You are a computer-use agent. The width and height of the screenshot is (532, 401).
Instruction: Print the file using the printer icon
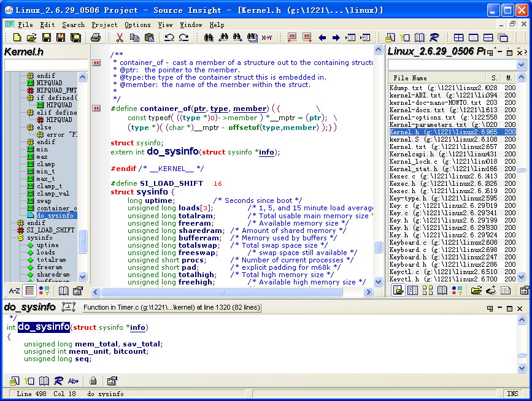pos(96,37)
